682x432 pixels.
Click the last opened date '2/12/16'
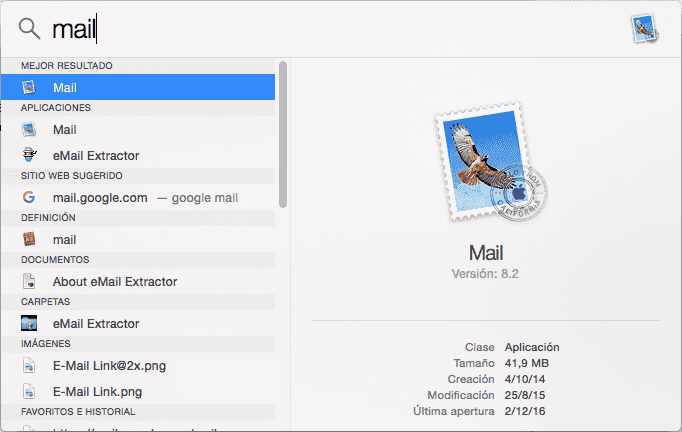(x=525, y=411)
